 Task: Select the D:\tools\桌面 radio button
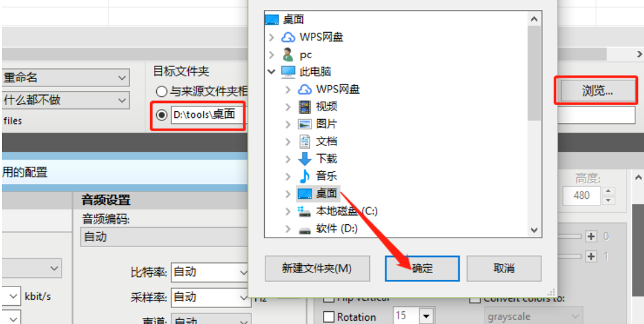(x=162, y=115)
